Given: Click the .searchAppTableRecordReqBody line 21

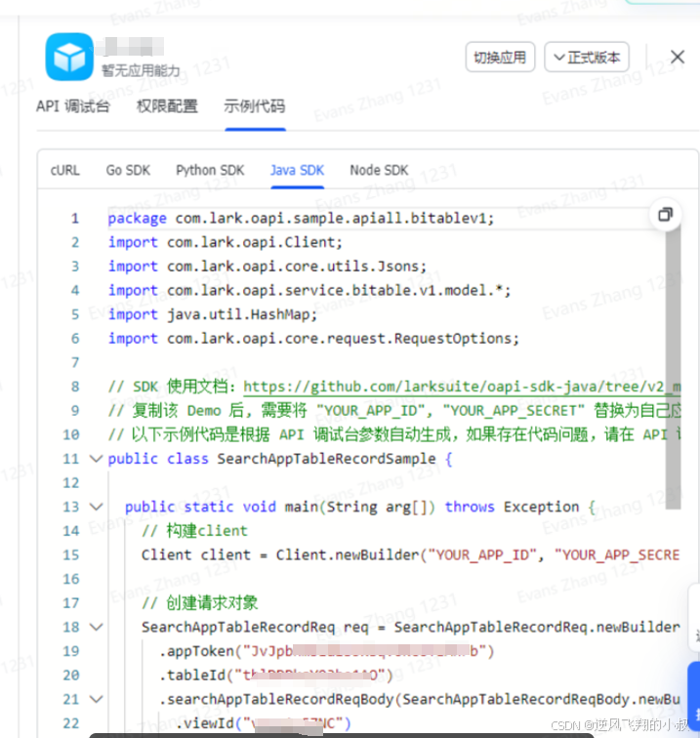Looking at the screenshot, I should 420,699.
